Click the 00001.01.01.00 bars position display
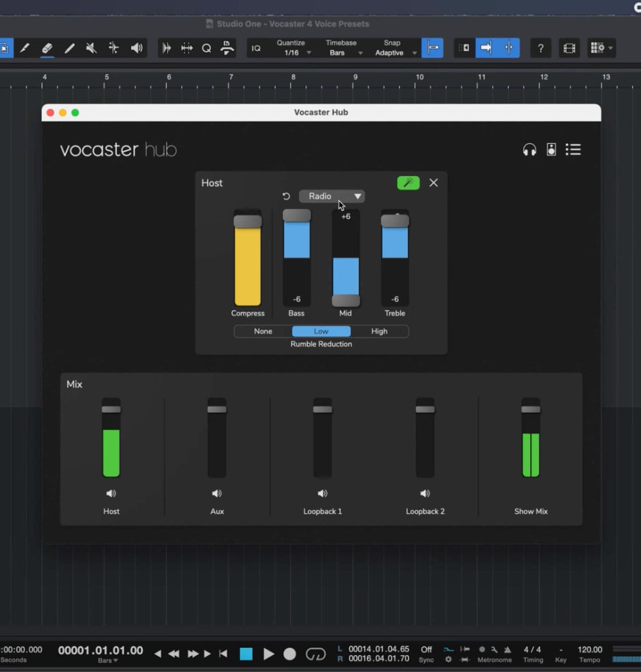The image size is (641, 672). tap(101, 650)
